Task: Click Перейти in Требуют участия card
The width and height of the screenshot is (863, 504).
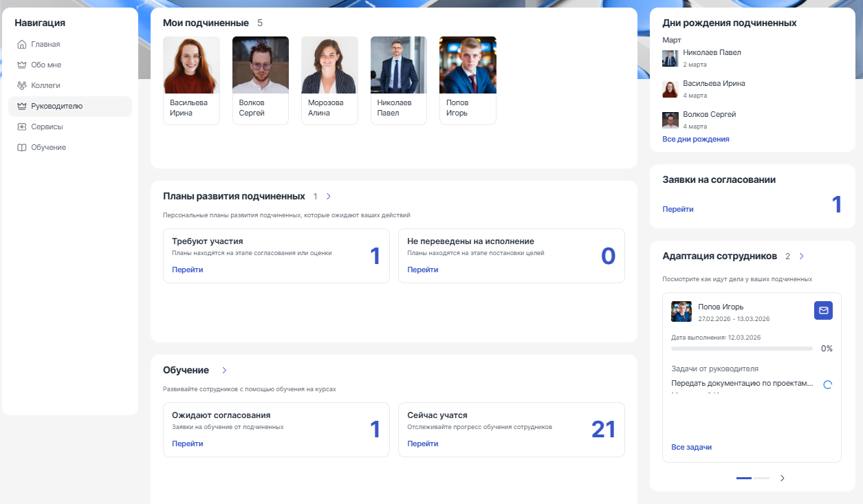Action: tap(187, 270)
